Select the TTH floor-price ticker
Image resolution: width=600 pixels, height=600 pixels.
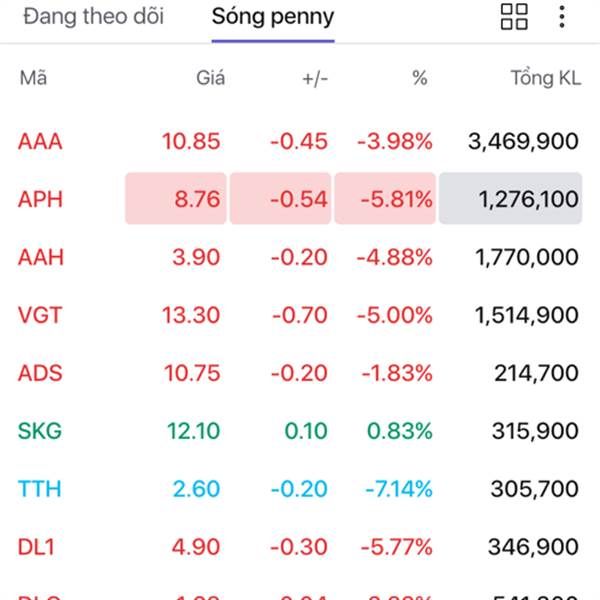40,489
